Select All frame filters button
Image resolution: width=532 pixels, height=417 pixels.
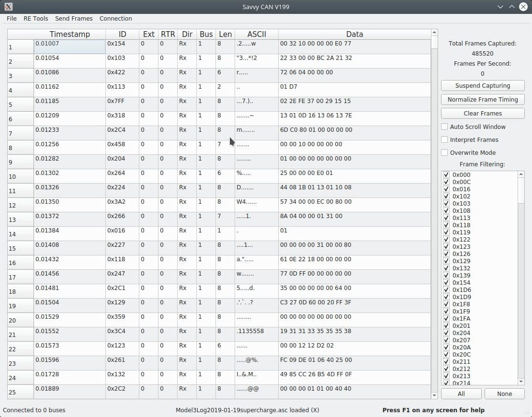pyautogui.click(x=461, y=394)
